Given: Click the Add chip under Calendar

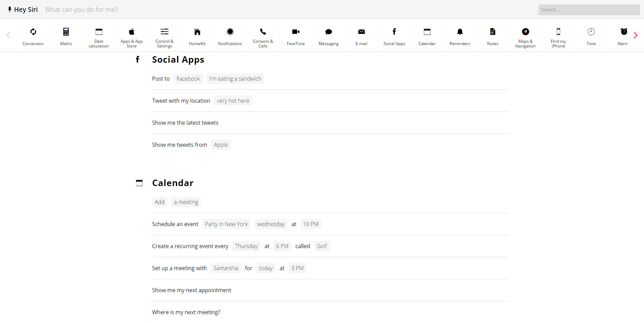Looking at the screenshot, I should point(160,202).
